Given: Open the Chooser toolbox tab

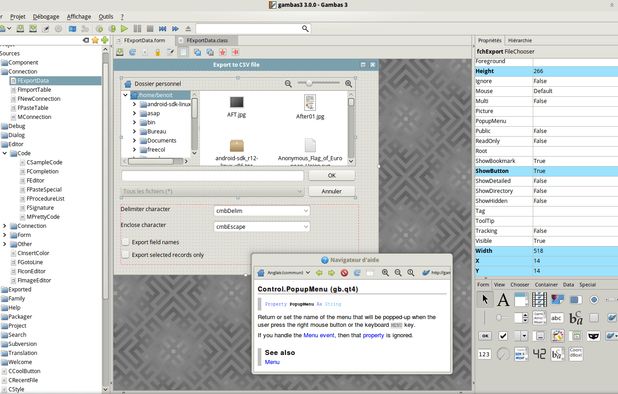Looking at the screenshot, I should 519,284.
